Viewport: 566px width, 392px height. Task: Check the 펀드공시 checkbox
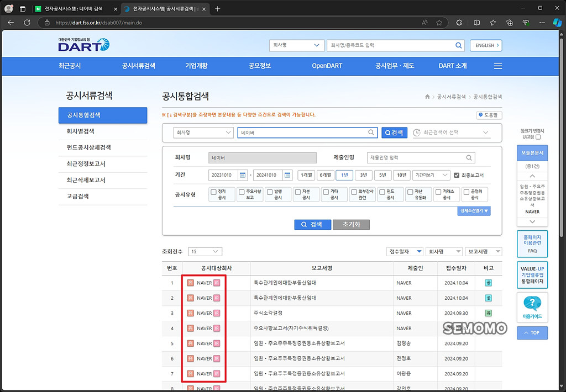pyautogui.click(x=382, y=192)
